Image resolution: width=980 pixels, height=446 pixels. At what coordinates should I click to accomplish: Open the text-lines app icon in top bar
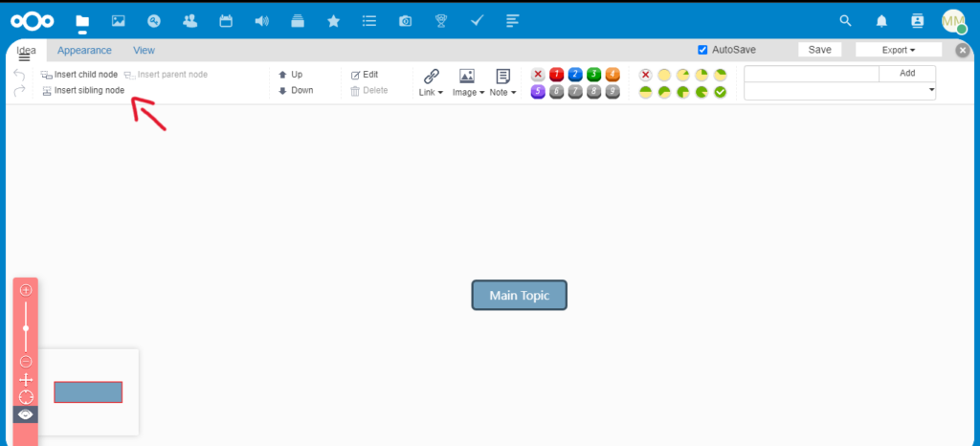513,21
